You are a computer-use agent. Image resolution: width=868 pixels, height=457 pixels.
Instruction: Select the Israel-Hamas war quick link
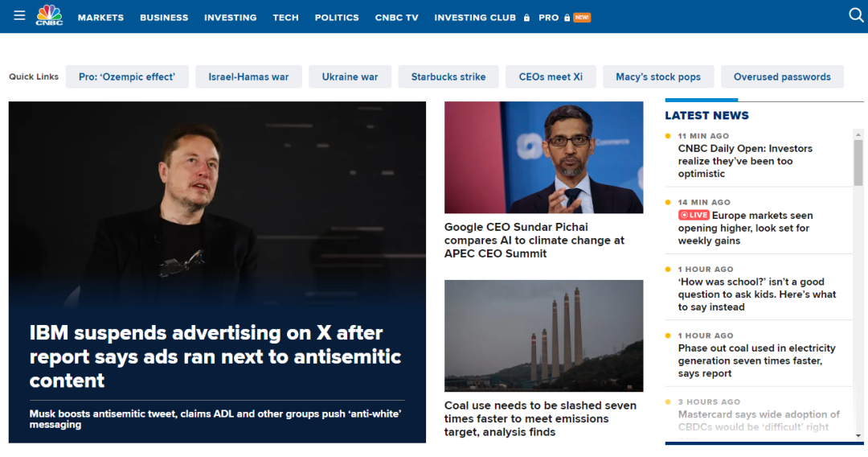(248, 77)
